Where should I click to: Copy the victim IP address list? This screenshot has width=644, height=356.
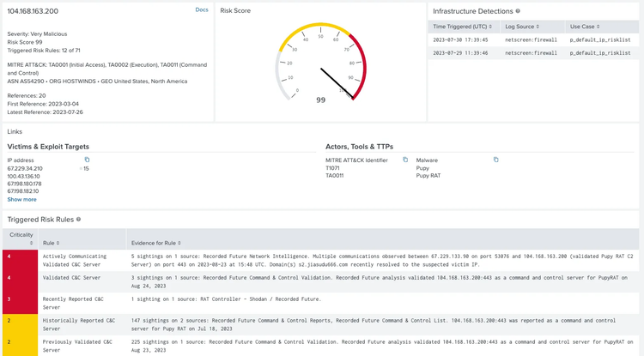(x=87, y=160)
